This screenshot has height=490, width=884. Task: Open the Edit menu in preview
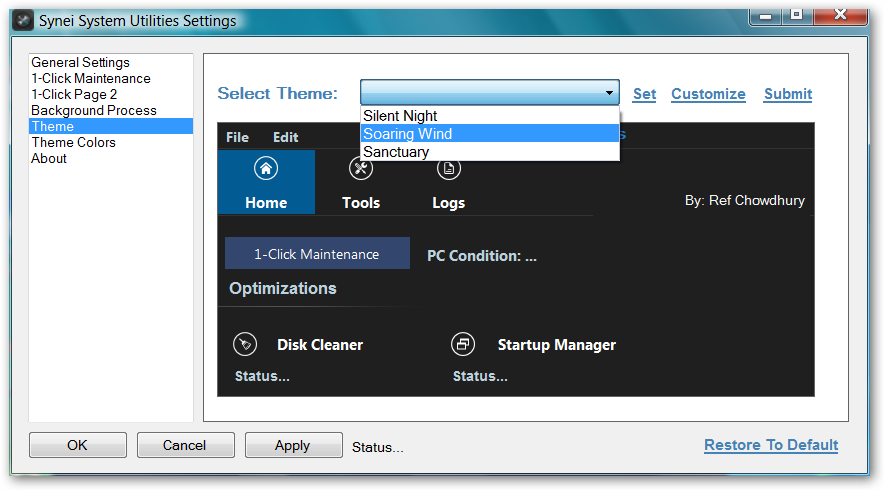click(x=285, y=137)
